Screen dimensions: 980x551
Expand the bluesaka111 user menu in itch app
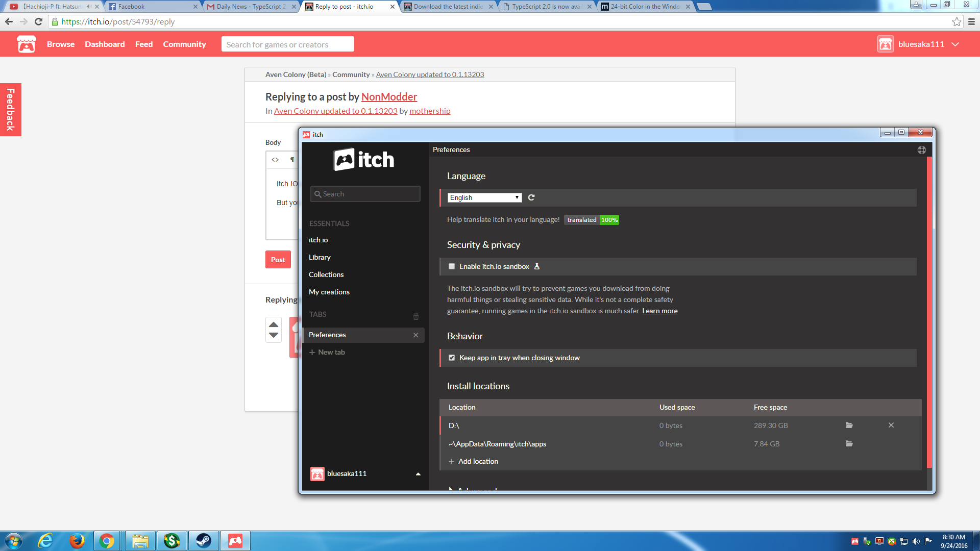click(x=418, y=474)
